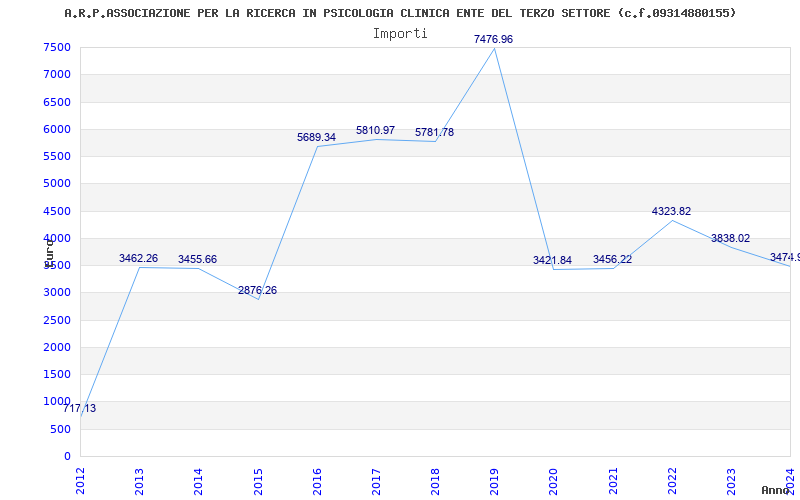Screen dimensions: 800x500
Task: Select the 3455.66 value label
Action: tap(197, 259)
